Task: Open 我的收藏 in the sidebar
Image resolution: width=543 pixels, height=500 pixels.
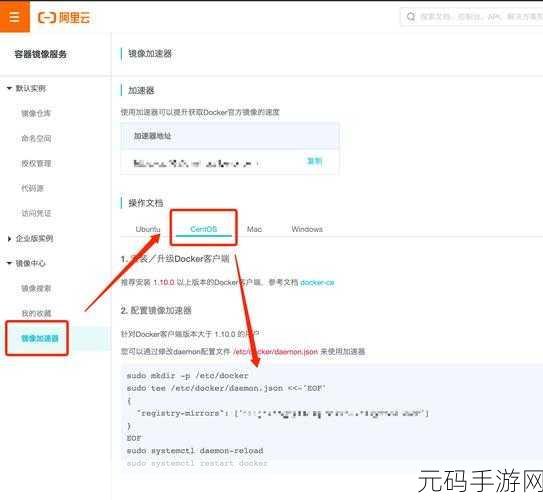Action: click(x=36, y=313)
